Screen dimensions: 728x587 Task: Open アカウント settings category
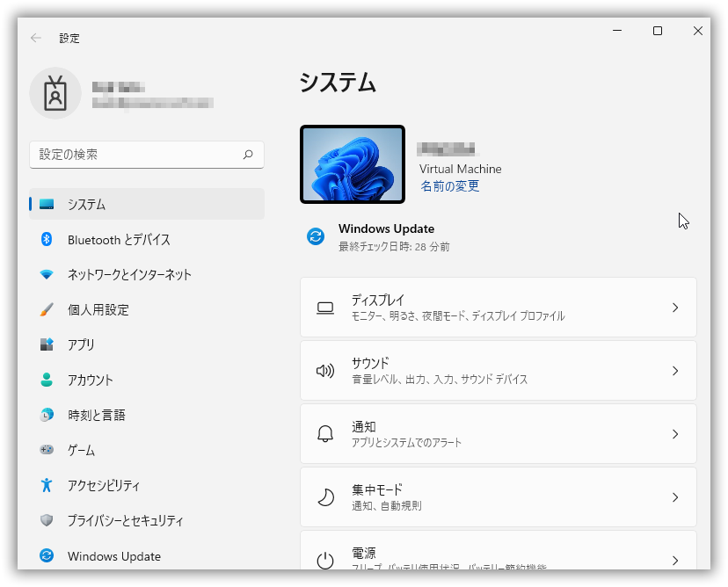(147, 380)
